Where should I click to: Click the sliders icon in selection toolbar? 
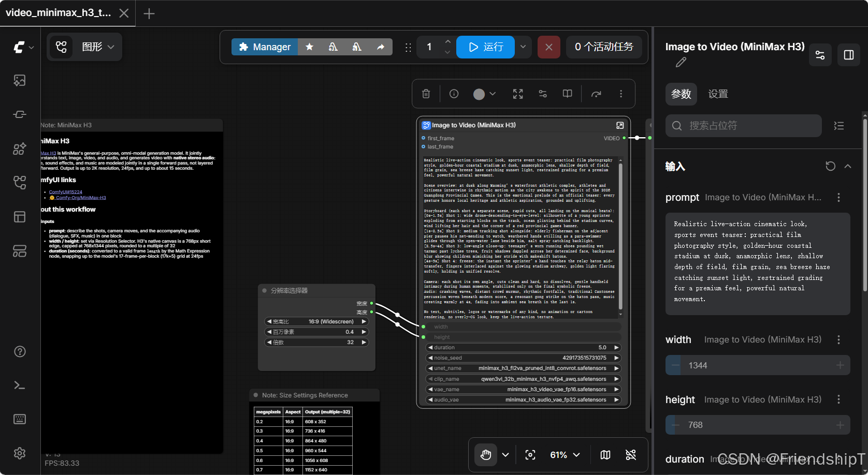(x=543, y=94)
